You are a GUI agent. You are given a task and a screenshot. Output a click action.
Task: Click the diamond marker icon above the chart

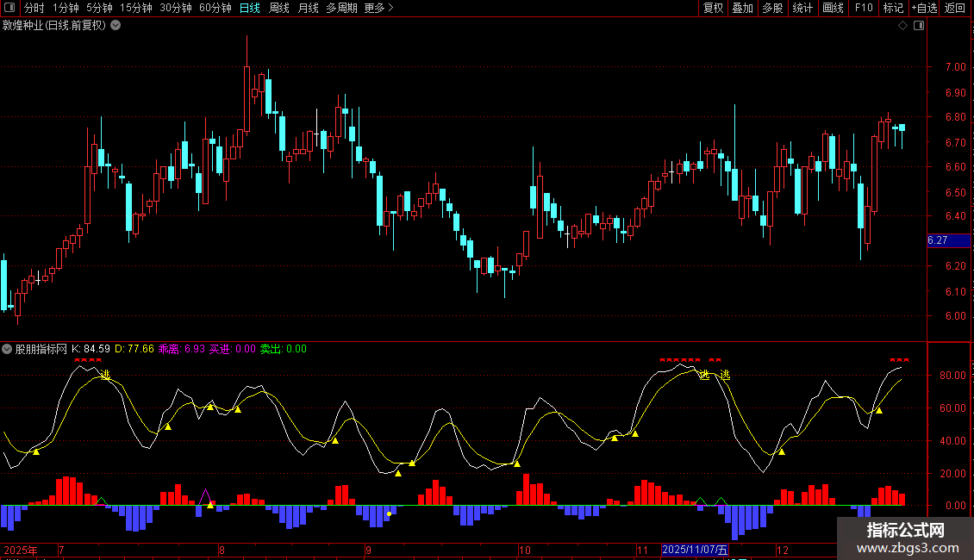point(902,26)
